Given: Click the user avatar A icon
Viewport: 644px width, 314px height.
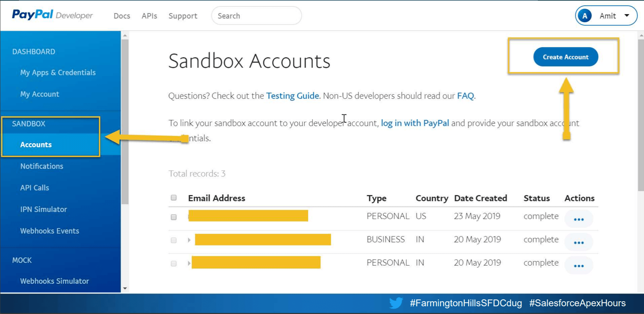Looking at the screenshot, I should click(x=585, y=16).
